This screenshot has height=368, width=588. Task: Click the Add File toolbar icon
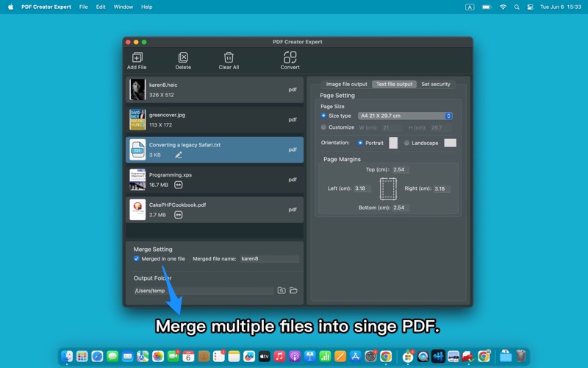pyautogui.click(x=137, y=57)
